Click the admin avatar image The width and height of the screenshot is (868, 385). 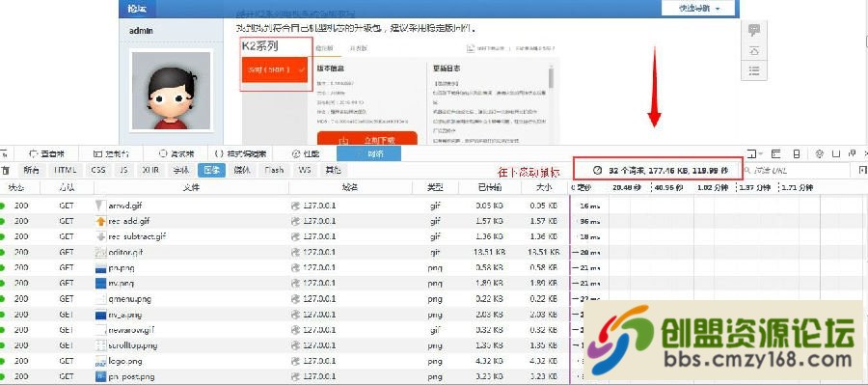[x=172, y=90]
